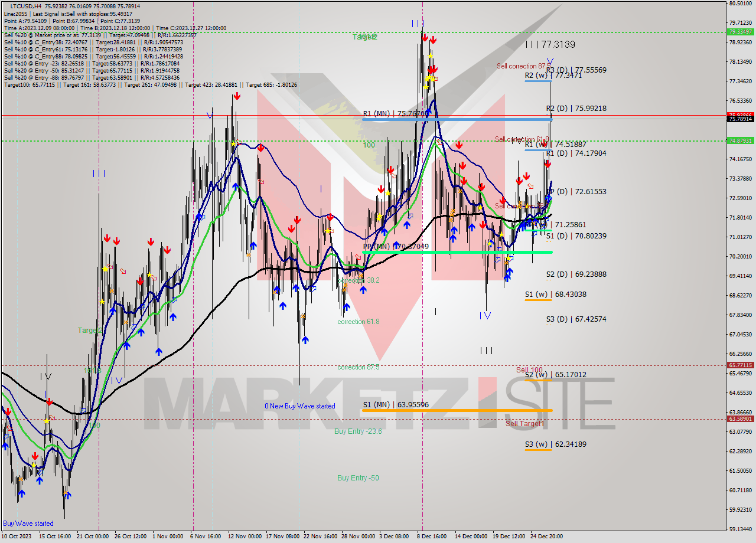Image resolution: width=756 pixels, height=543 pixels.
Task: Click the '| | | 77.3139' wave label
Action: coord(550,44)
